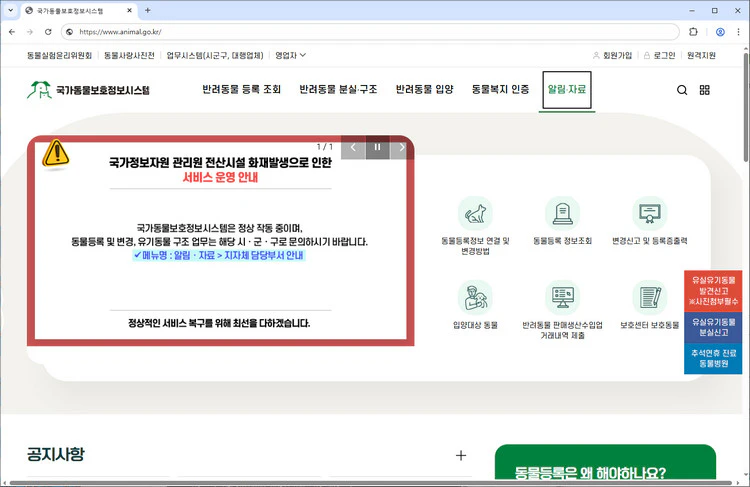
Task: Reload the page with the refresh icon
Action: [48, 32]
